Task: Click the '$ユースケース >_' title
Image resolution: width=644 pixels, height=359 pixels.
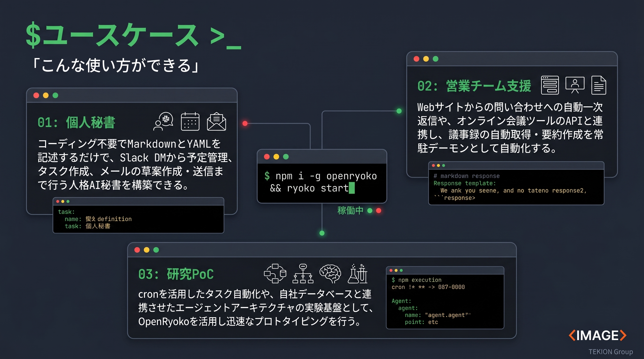Action: pyautogui.click(x=133, y=36)
